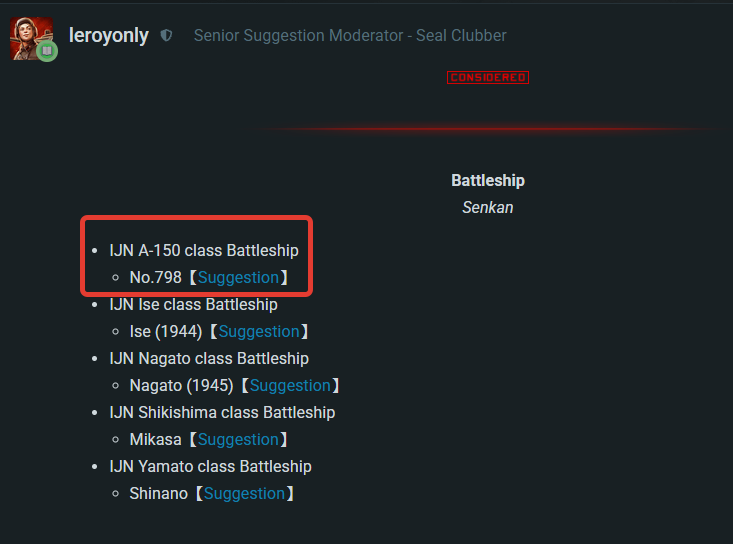
Task: Open the Suggestion link for No.798
Action: 238,277
